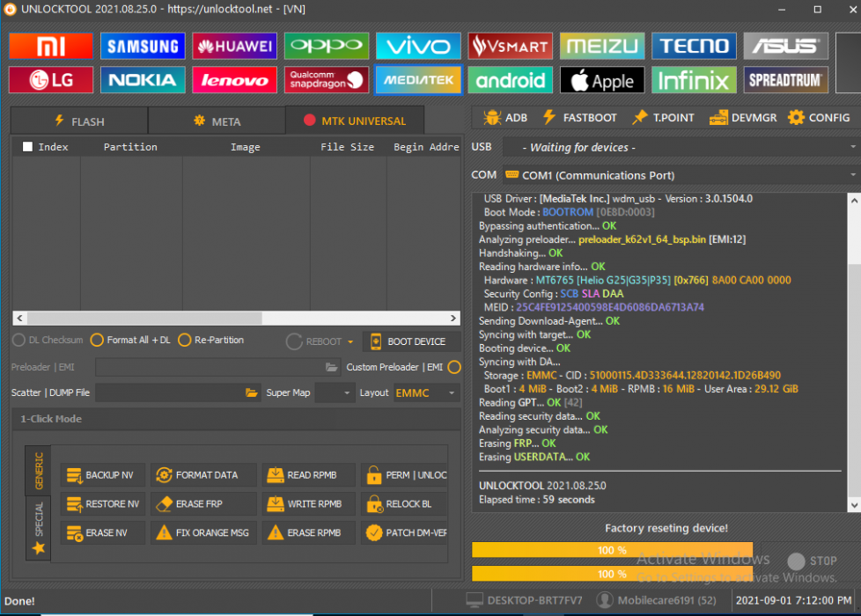This screenshot has width=861, height=616.
Task: Open the ASUS brand section
Action: tap(785, 46)
